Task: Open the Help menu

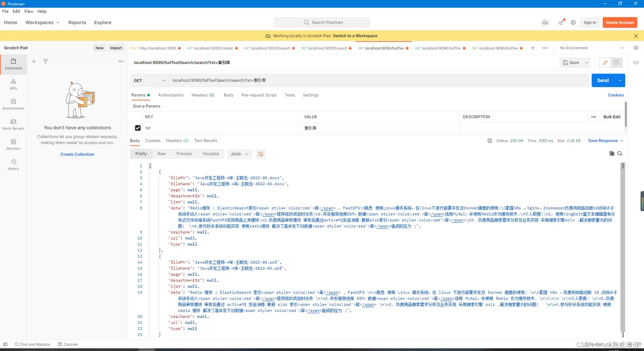Action: (42, 11)
